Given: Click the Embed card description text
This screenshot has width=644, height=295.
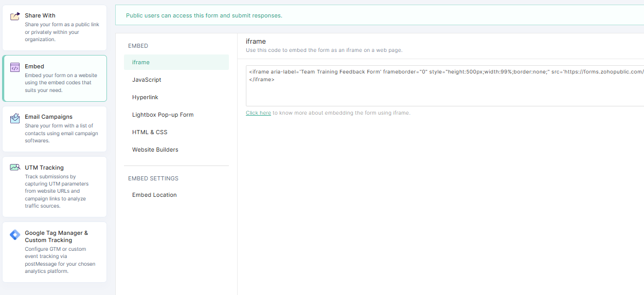Looking at the screenshot, I should click(x=61, y=83).
